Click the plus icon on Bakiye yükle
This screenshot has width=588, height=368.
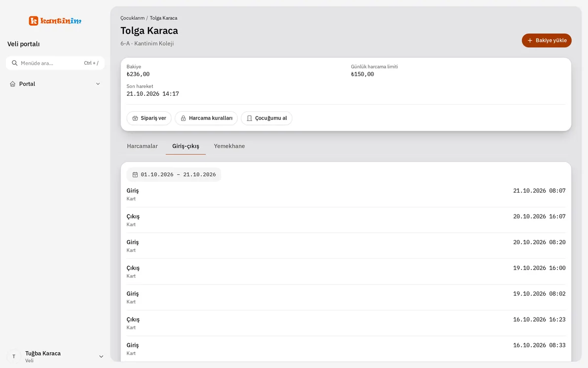(530, 41)
